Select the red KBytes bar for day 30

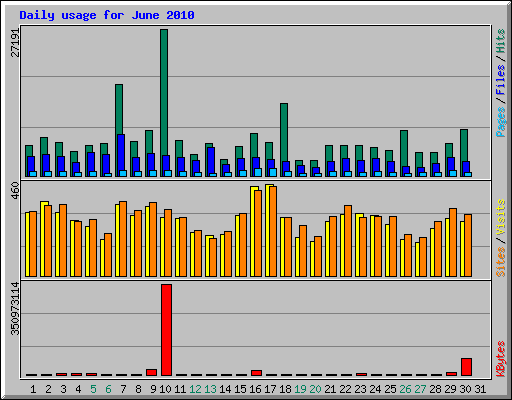pos(466,367)
